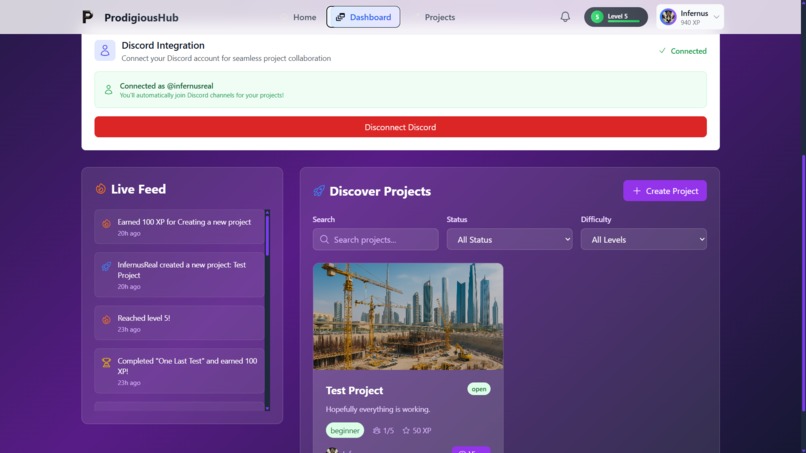The height and width of the screenshot is (453, 806).
Task: Select the Dashboard tab label
Action: coord(370,17)
